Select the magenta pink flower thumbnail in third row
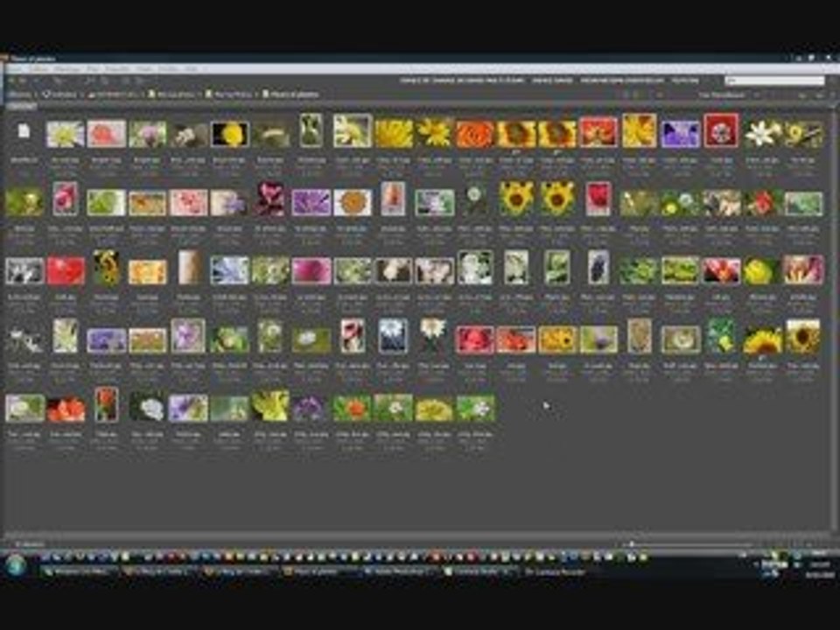840x630 pixels. pos(311,271)
